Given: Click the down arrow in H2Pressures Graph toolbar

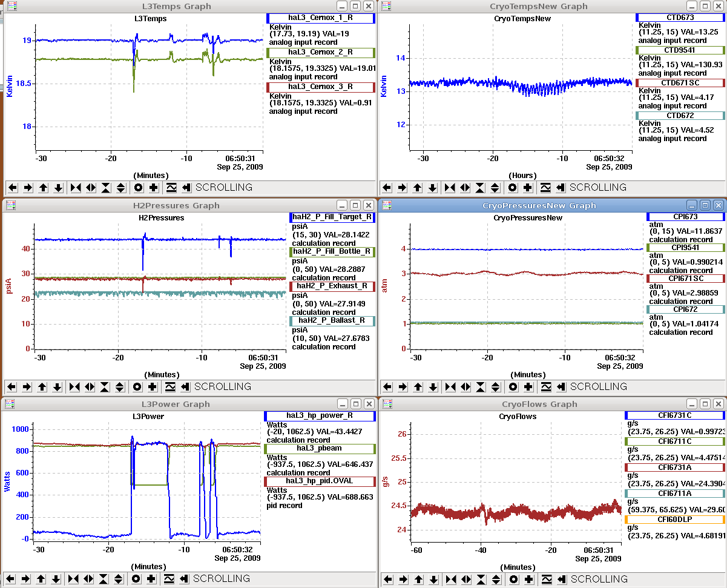Looking at the screenshot, I should [x=57, y=386].
